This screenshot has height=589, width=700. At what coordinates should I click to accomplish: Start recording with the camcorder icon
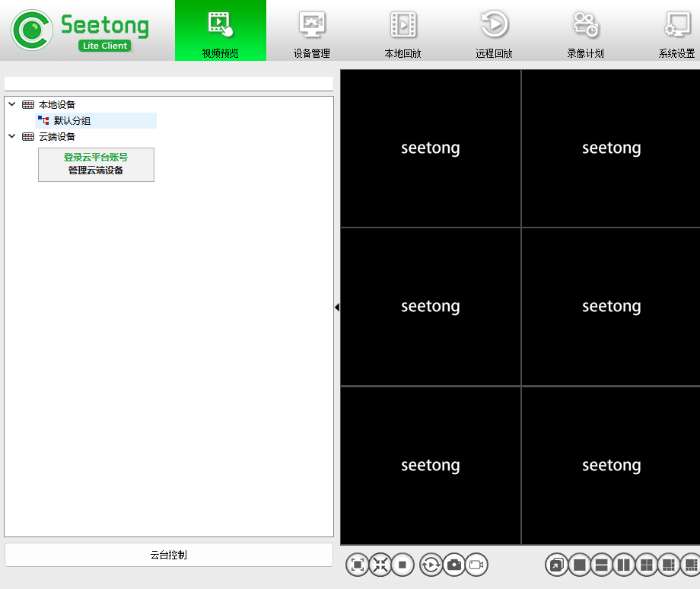(x=477, y=565)
